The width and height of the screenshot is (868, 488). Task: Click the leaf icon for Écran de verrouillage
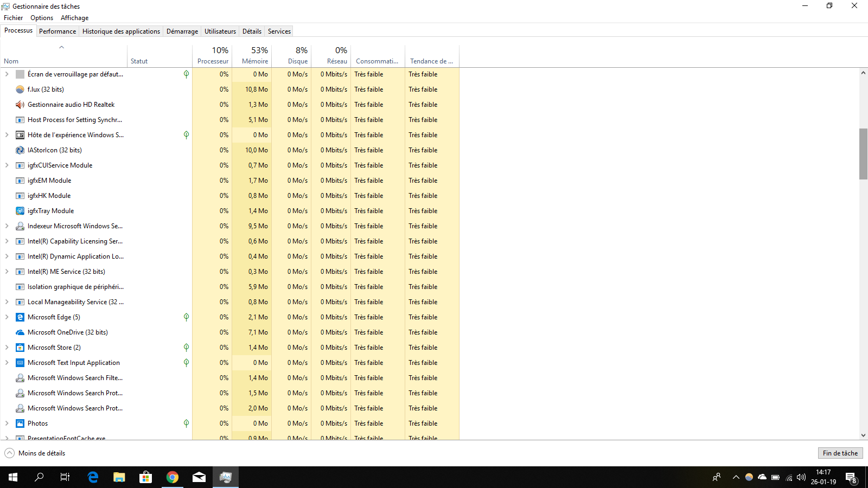[x=186, y=74]
